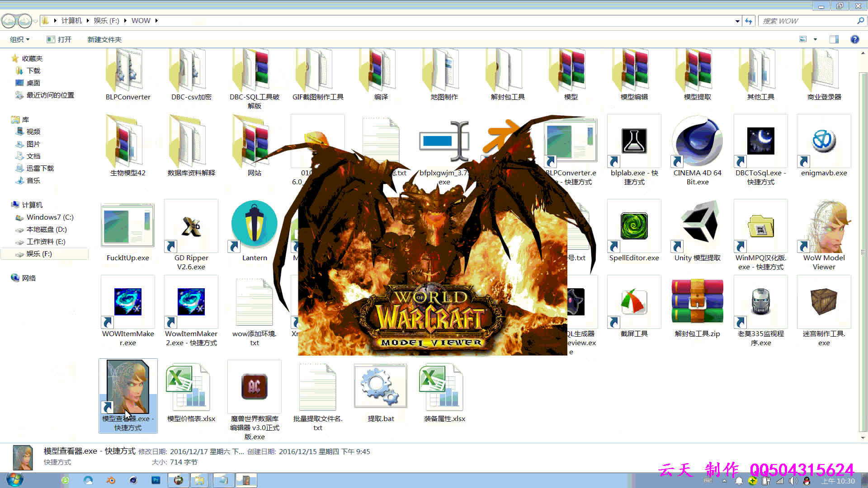Change view with the view icon
The width and height of the screenshot is (868, 488).
click(x=803, y=40)
